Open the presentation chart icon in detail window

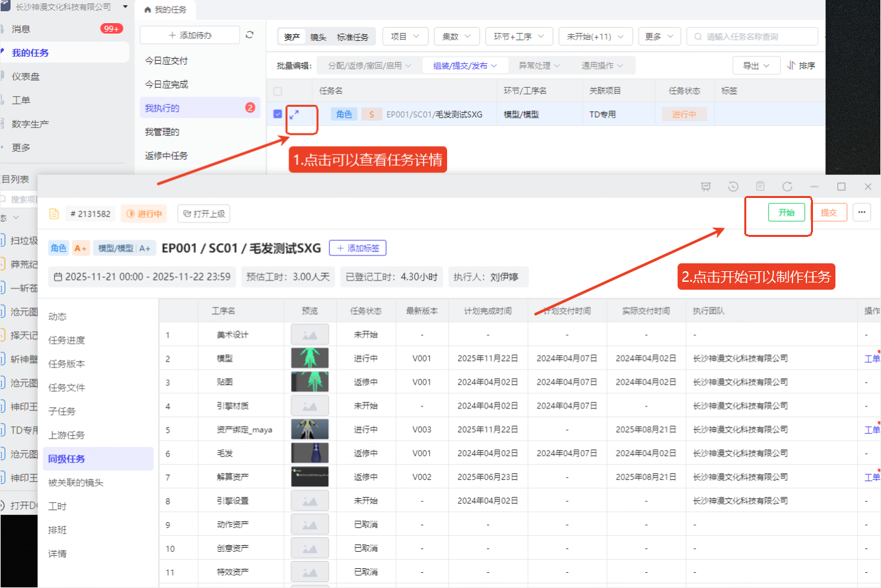pyautogui.click(x=706, y=187)
